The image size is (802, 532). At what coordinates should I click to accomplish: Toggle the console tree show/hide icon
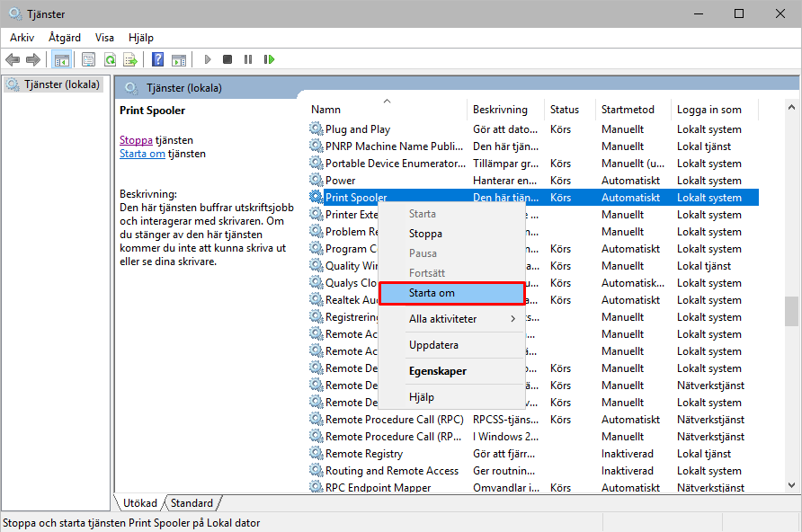62,59
